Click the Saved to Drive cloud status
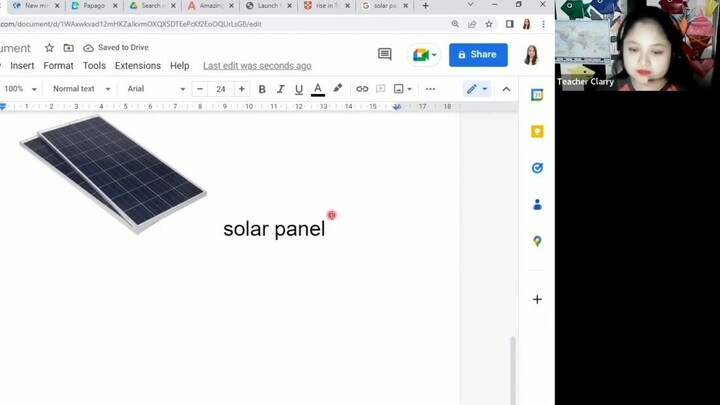 [116, 48]
